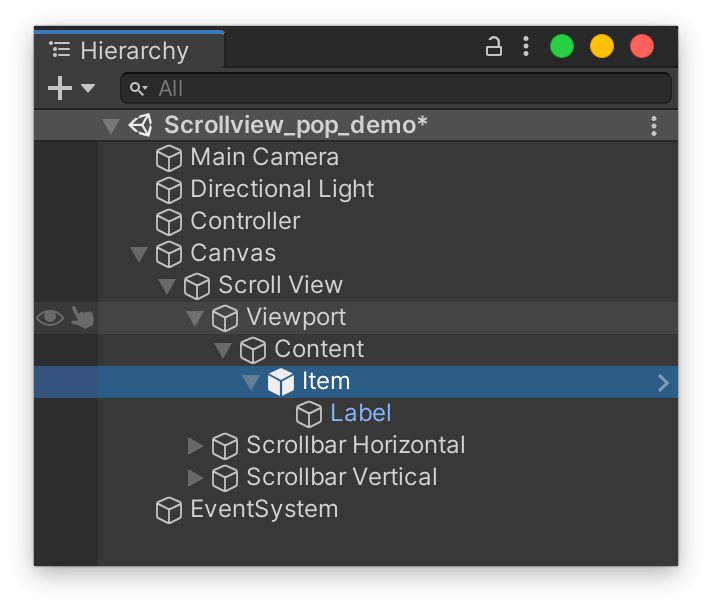Viewport: 712px width, 608px height.
Task: Click the Controller object cube icon
Action: (x=169, y=222)
